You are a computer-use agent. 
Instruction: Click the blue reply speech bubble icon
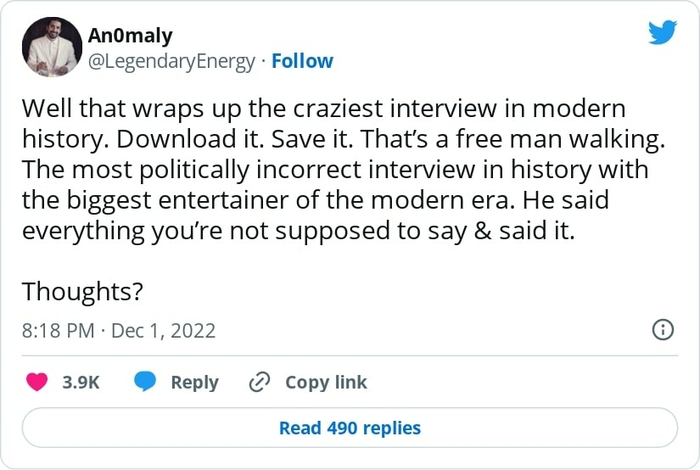pyautogui.click(x=146, y=382)
